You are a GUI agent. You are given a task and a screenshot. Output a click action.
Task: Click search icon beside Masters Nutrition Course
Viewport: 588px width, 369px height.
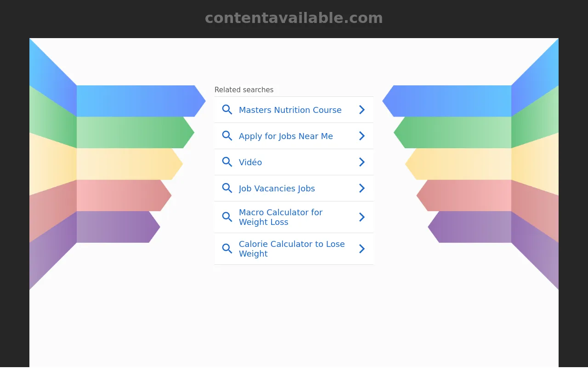click(227, 110)
